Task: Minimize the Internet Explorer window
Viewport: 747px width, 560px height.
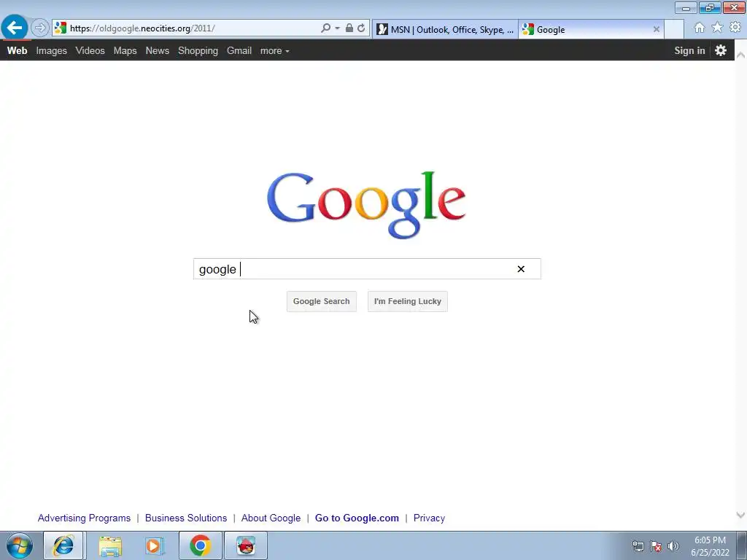Action: coord(686,7)
